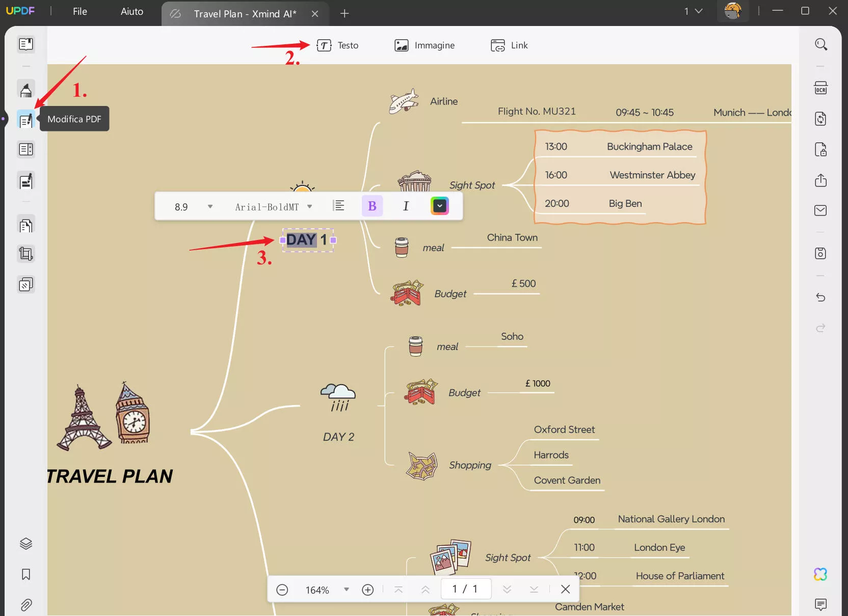Close the zoom and page navigation bar
Image resolution: width=848 pixels, height=616 pixels.
[565, 589]
